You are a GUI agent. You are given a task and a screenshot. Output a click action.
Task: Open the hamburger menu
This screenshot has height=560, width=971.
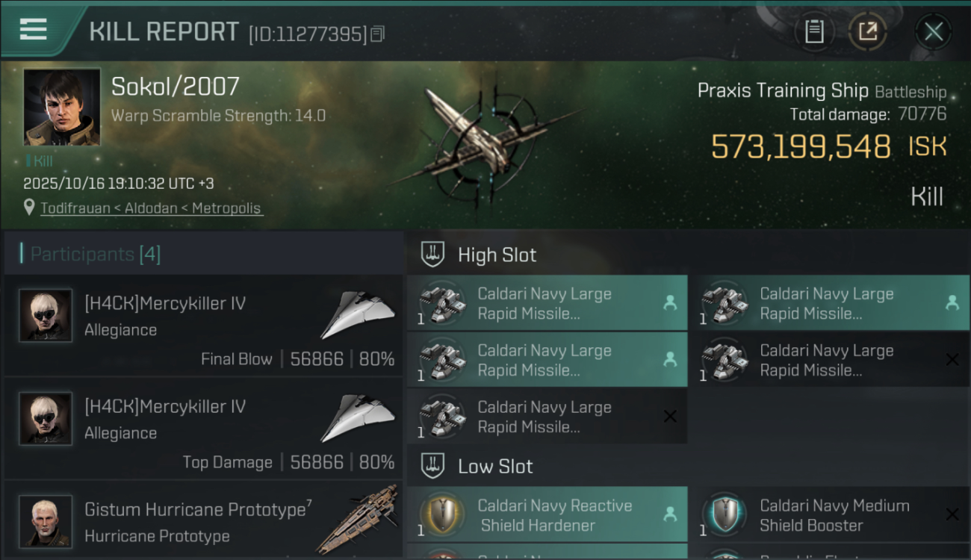[x=34, y=30]
